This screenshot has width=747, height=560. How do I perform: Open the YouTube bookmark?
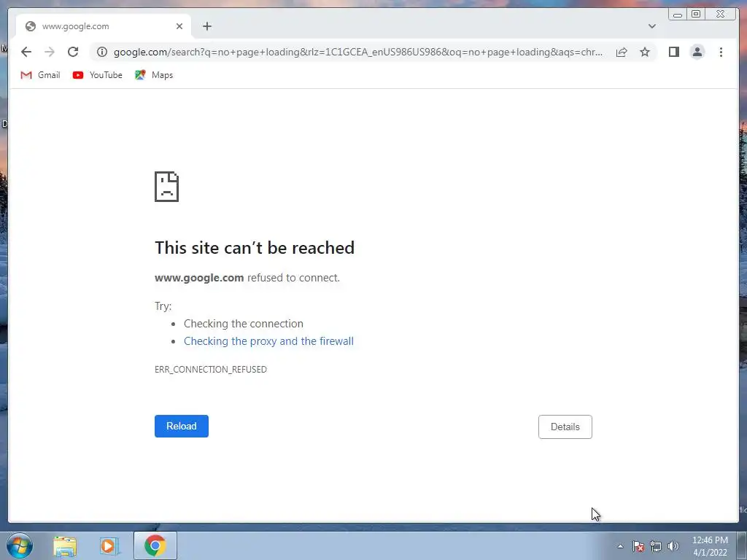click(x=97, y=75)
